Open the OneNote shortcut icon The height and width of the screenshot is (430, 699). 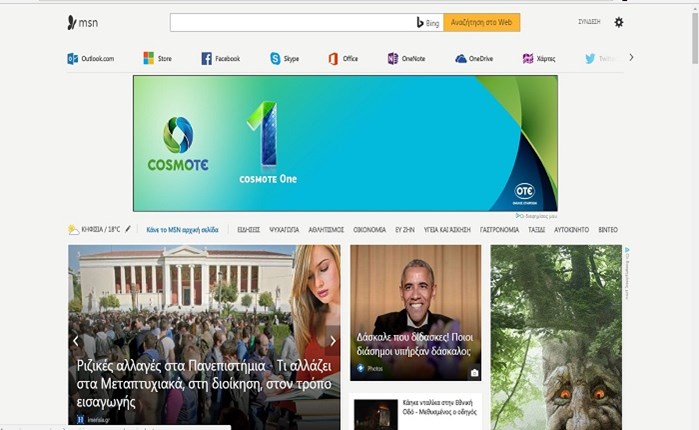[x=392, y=58]
